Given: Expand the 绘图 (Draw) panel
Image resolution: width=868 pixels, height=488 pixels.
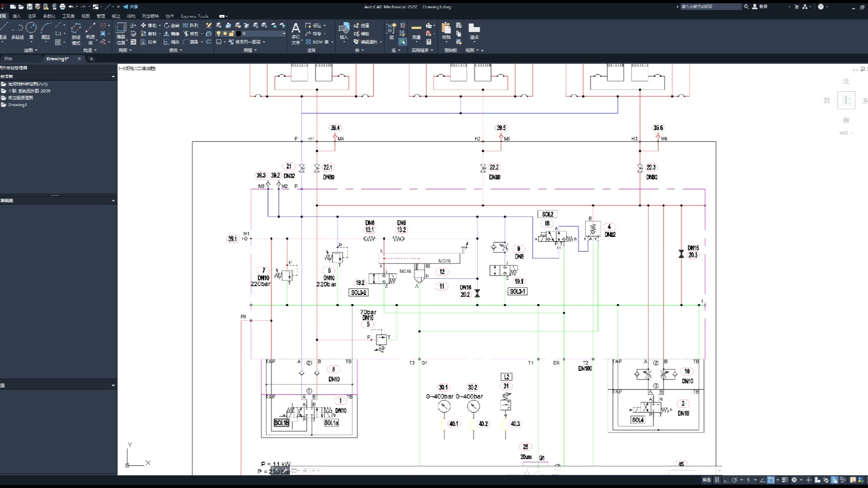Looking at the screenshot, I should 31,50.
